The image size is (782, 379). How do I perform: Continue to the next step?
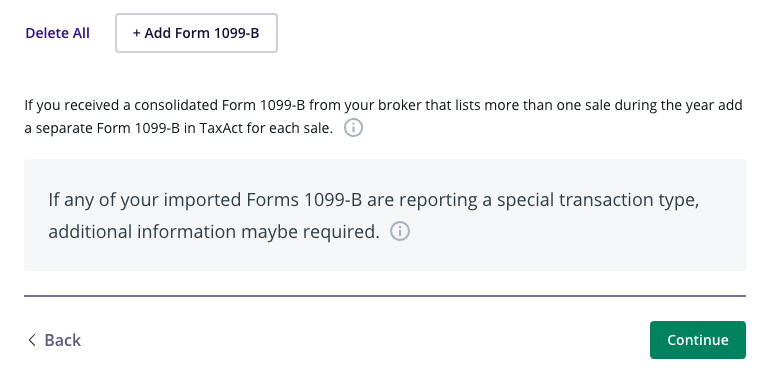click(x=698, y=340)
